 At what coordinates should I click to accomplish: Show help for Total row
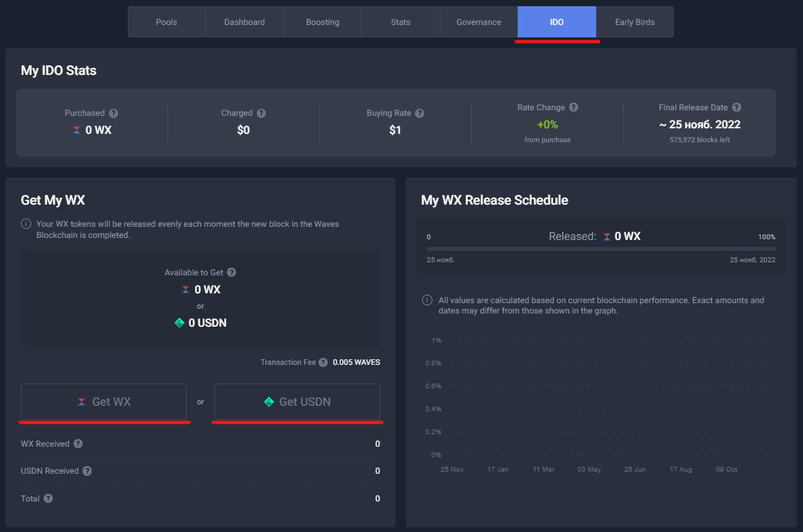tap(48, 498)
